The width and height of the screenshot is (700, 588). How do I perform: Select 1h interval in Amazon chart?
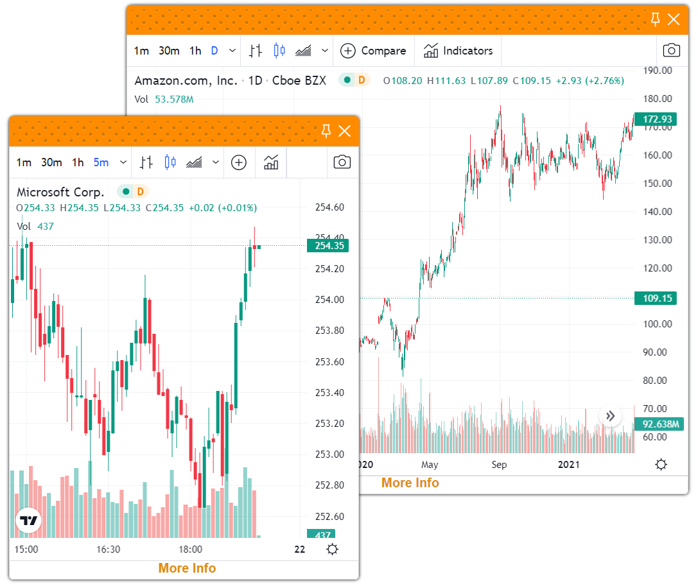click(x=195, y=51)
